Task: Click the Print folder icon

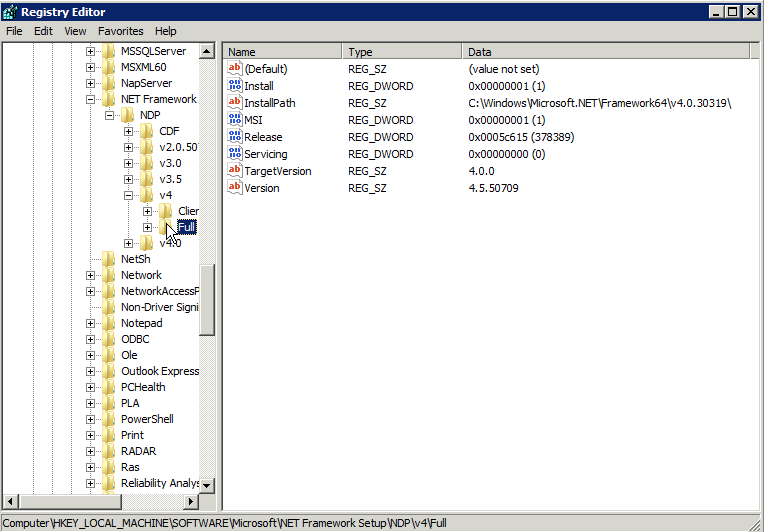Action: (109, 435)
